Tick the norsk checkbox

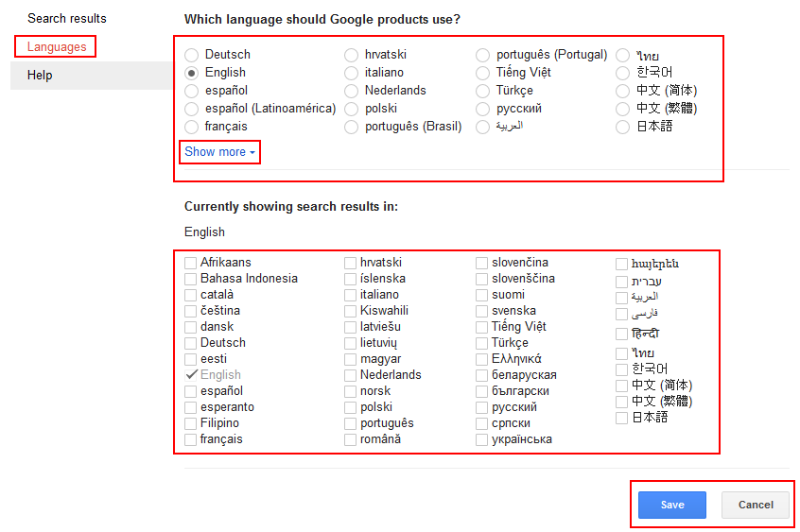click(350, 392)
